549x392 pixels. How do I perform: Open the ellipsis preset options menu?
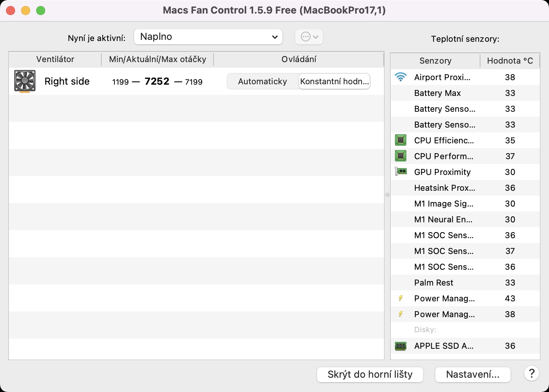coord(309,37)
